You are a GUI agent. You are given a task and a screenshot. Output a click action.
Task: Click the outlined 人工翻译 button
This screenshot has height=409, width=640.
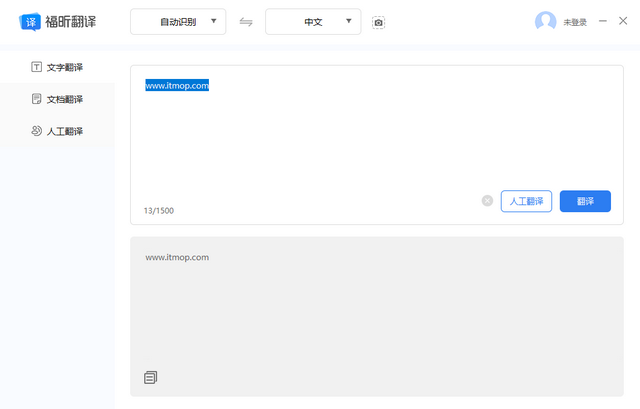point(526,201)
